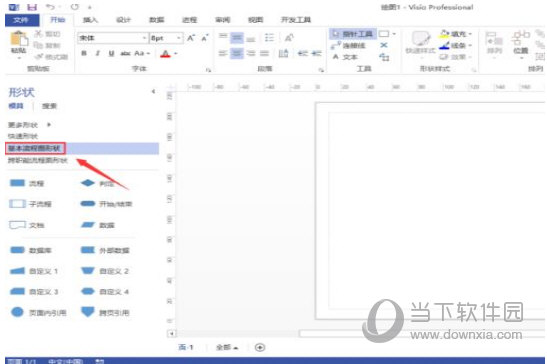Pick the Database shape (数据库)
Screen dimensions: 547x364
click(x=30, y=250)
